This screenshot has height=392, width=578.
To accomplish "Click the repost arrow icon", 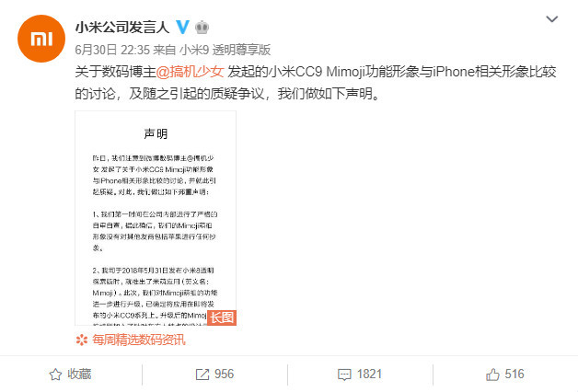I will click(x=202, y=375).
